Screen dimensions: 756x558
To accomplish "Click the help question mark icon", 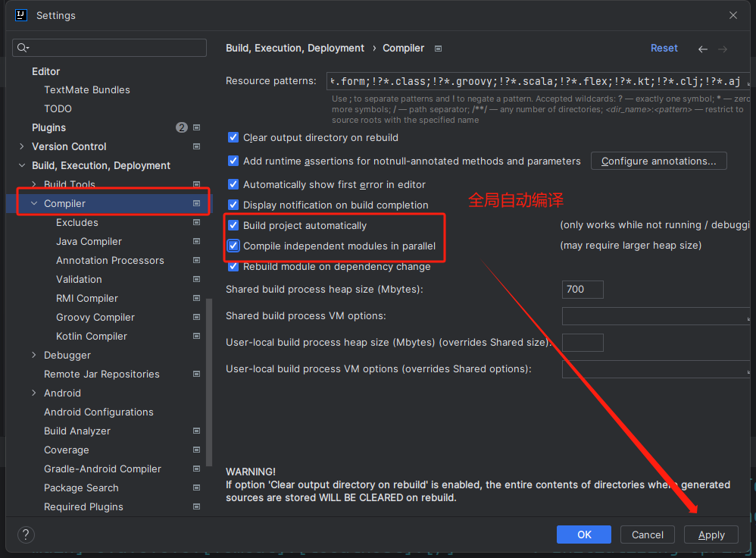I will pos(26,534).
